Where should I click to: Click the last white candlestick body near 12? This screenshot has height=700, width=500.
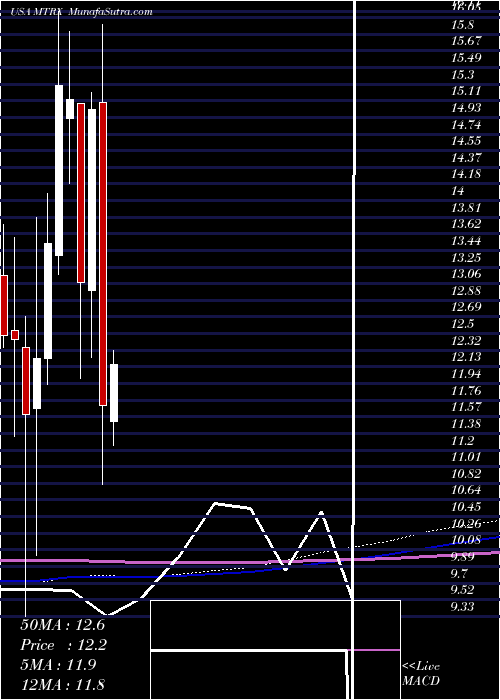114,393
